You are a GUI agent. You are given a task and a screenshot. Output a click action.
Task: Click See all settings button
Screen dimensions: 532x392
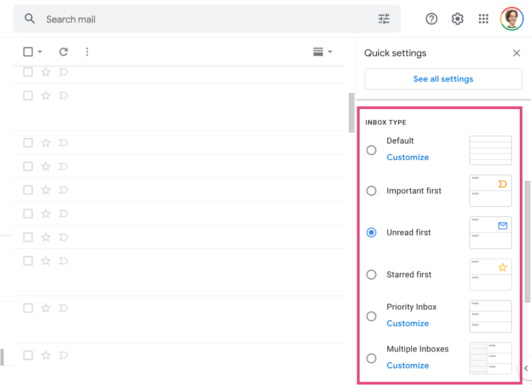[x=443, y=79]
